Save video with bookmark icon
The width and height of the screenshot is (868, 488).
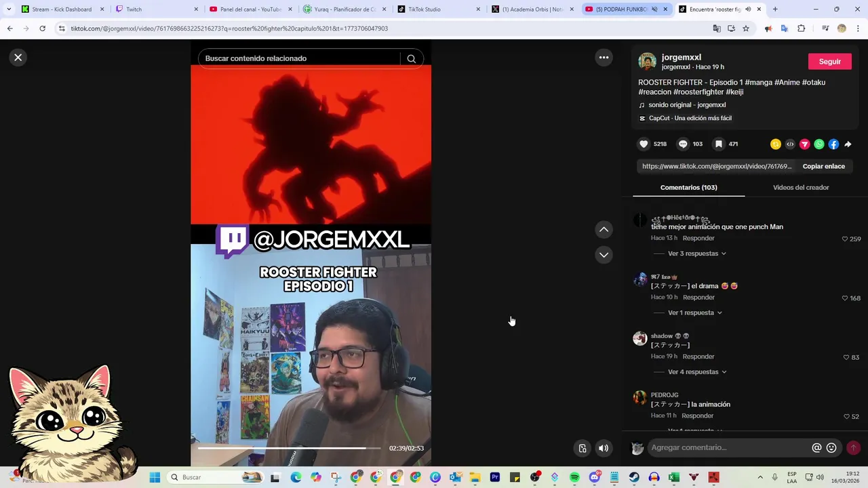(719, 144)
